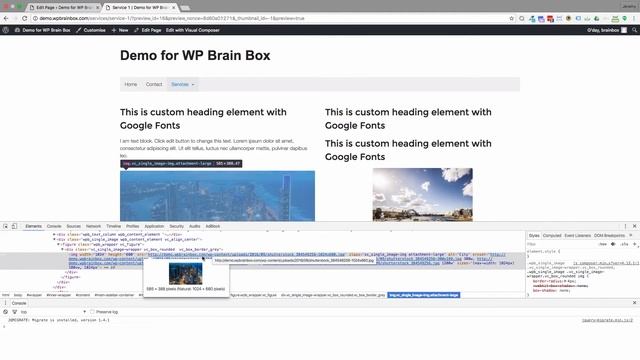Click Edit Page in the admin bar
The height and width of the screenshot is (360, 640).
[148, 30]
